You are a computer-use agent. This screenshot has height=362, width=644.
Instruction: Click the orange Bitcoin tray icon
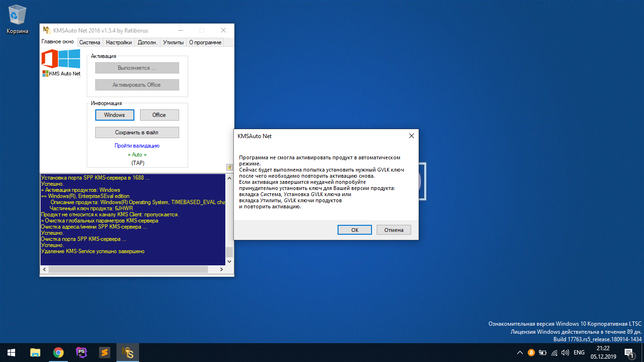point(531,353)
